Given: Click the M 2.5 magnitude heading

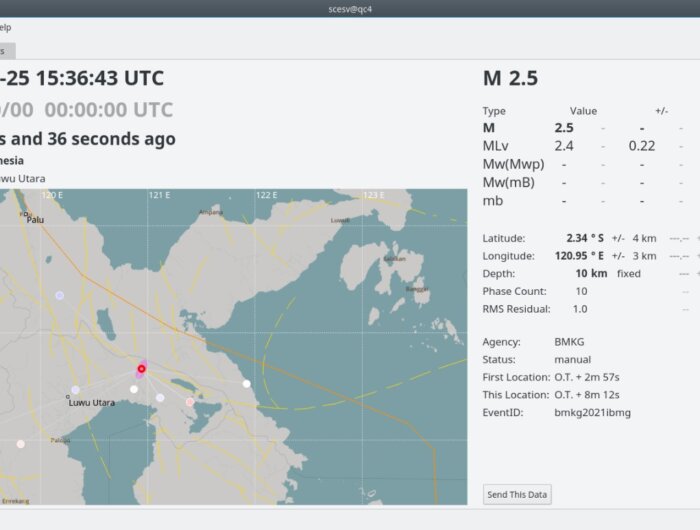Looking at the screenshot, I should click(x=510, y=78).
